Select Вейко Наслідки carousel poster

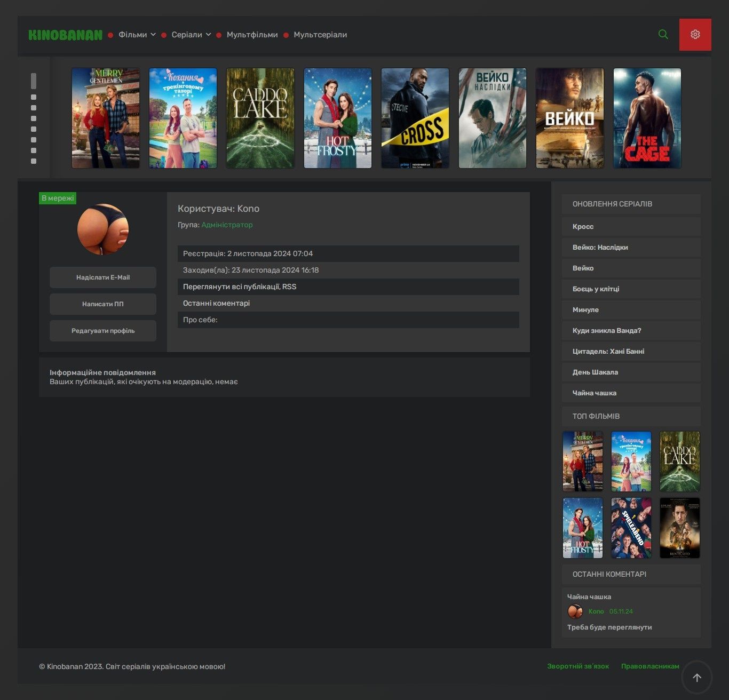pyautogui.click(x=493, y=118)
